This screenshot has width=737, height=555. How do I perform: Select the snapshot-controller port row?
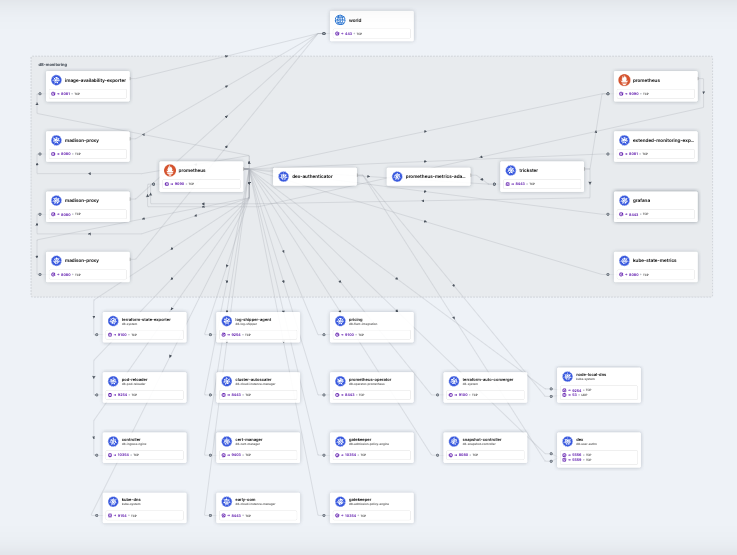click(486, 455)
